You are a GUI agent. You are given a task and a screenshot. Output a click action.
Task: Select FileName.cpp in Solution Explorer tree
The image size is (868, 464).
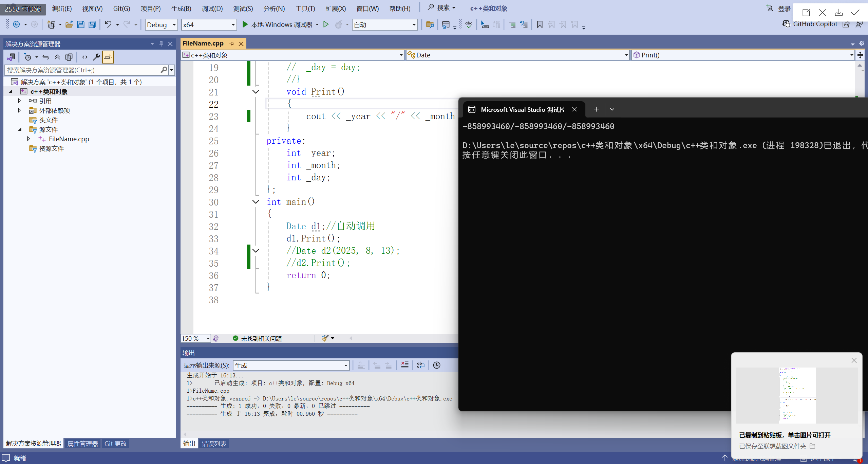pyautogui.click(x=69, y=139)
